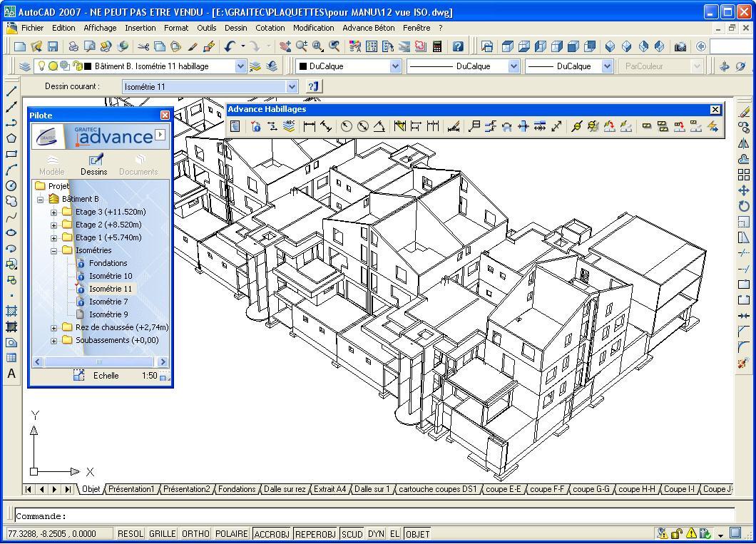Save the drawing with the floppy disk icon

[53, 47]
